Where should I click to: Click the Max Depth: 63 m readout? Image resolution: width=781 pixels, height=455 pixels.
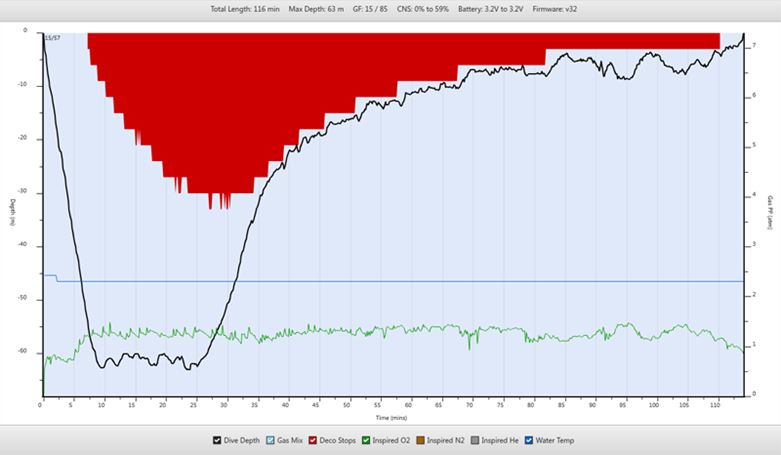pyautogui.click(x=316, y=8)
